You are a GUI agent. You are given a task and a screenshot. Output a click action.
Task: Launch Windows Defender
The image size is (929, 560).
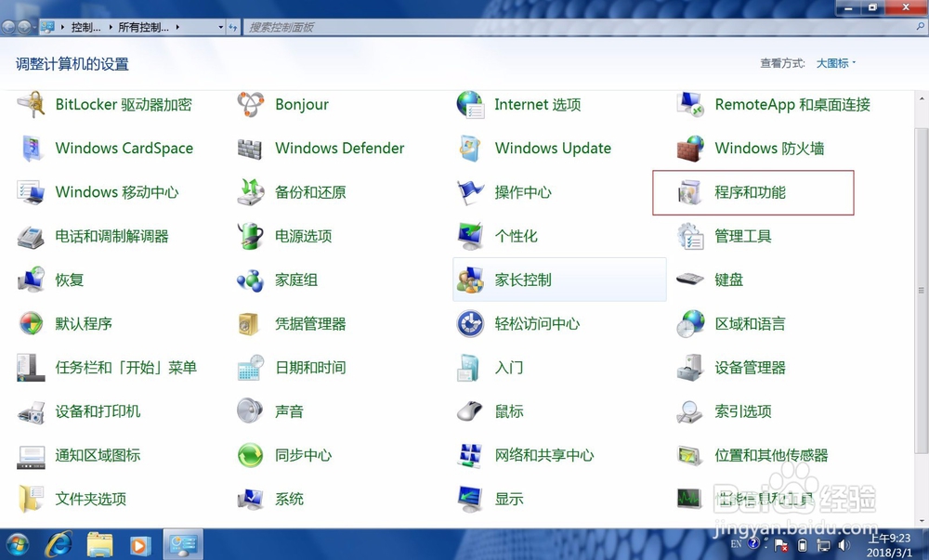click(x=338, y=149)
